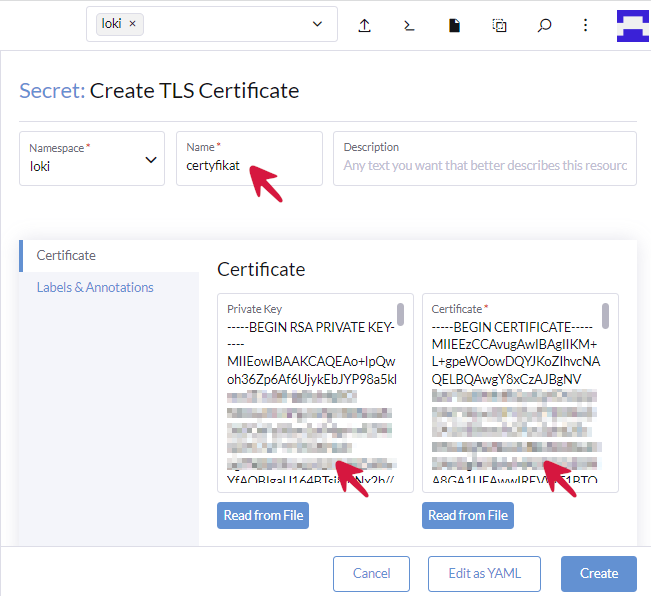
Task: Switch to Labels & Annotations tab
Action: click(95, 288)
